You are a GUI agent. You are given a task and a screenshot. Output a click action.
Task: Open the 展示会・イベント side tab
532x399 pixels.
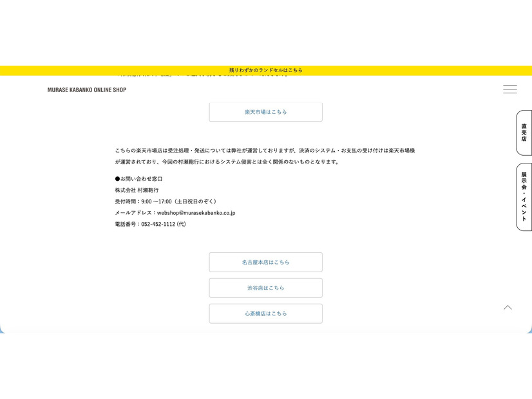coord(524,197)
